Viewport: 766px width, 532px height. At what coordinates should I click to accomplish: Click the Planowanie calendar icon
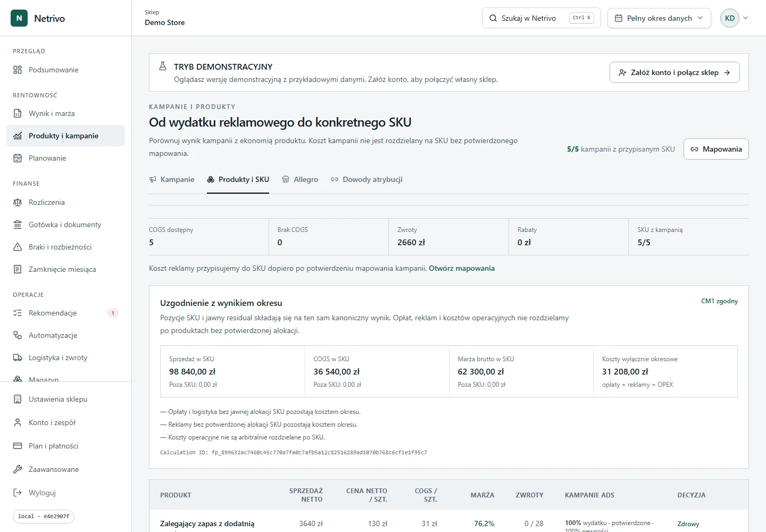18,158
